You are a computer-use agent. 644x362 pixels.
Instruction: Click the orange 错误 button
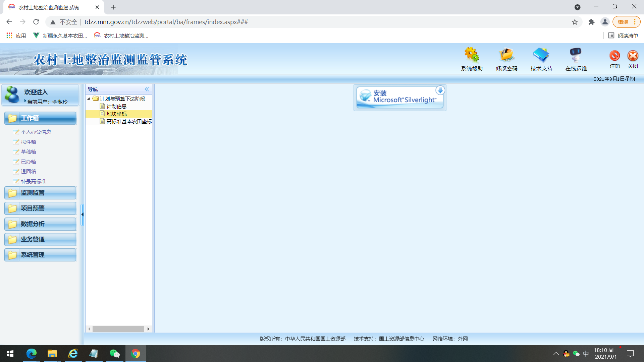pyautogui.click(x=624, y=22)
